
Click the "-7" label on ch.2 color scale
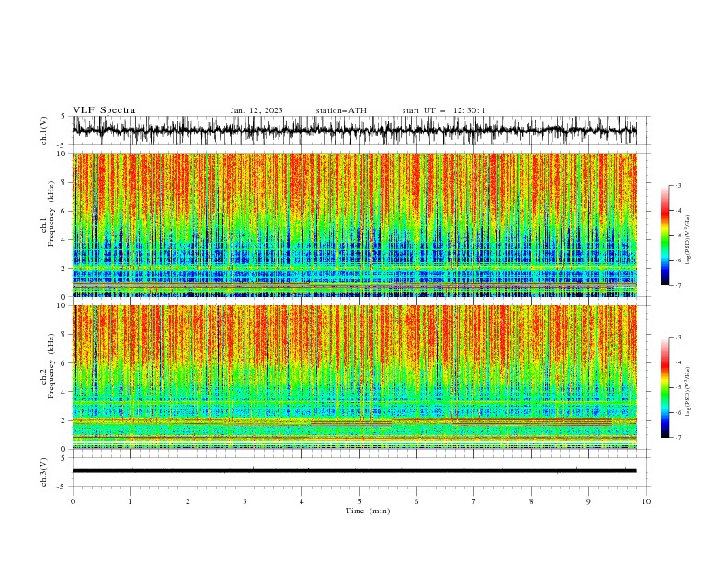677,437
